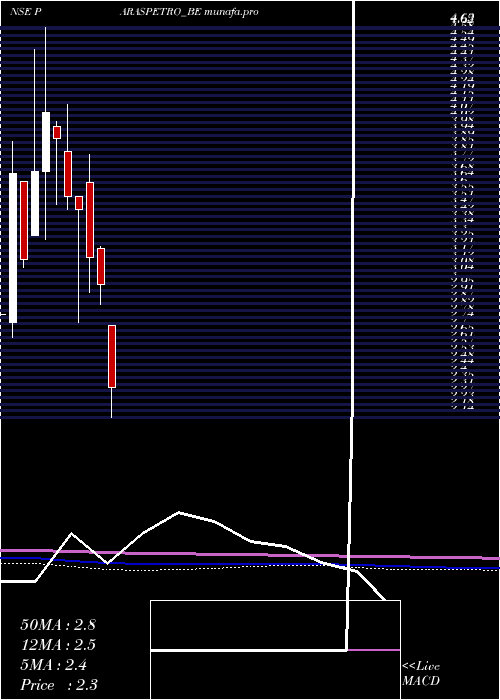Screen dimensions: 500x700
Task: Select the "Price : 2.3" readout
Action: pos(59,685)
